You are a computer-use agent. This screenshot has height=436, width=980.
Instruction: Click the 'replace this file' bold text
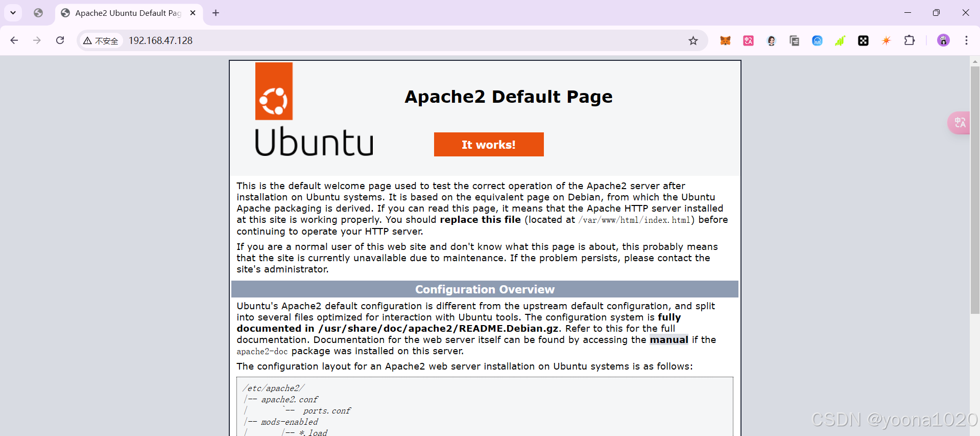(481, 220)
